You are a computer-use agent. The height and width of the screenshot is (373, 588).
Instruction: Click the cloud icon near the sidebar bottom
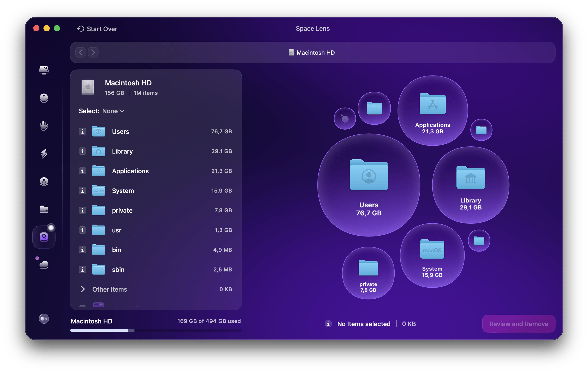point(44,265)
